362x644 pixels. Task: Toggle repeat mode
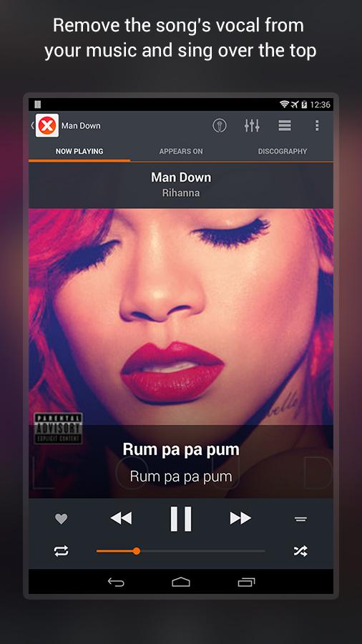(x=61, y=551)
